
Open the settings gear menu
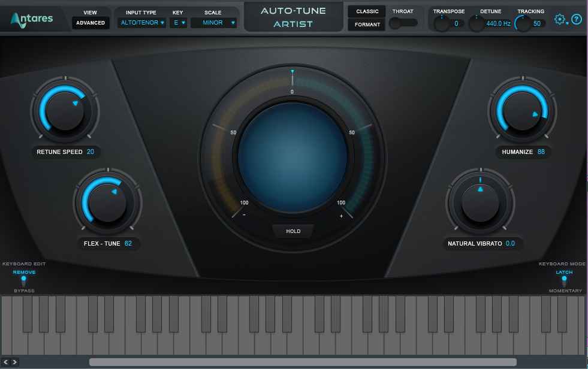tap(559, 19)
